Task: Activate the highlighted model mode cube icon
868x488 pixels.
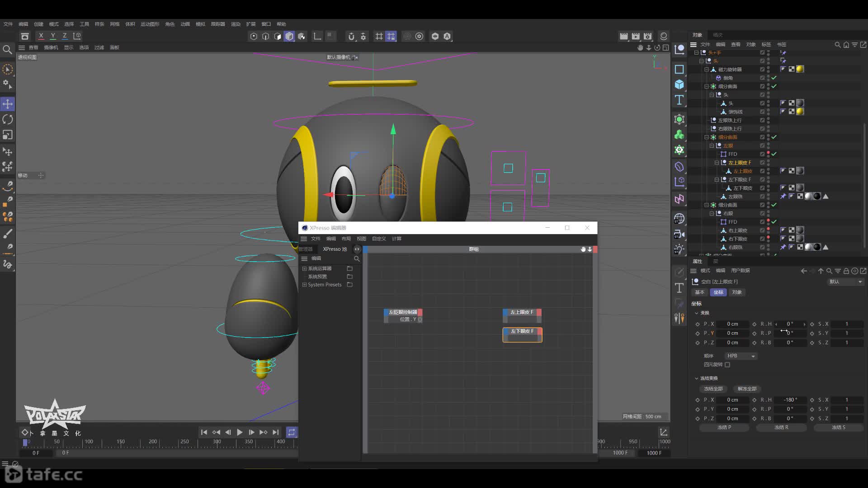Action: coord(289,36)
